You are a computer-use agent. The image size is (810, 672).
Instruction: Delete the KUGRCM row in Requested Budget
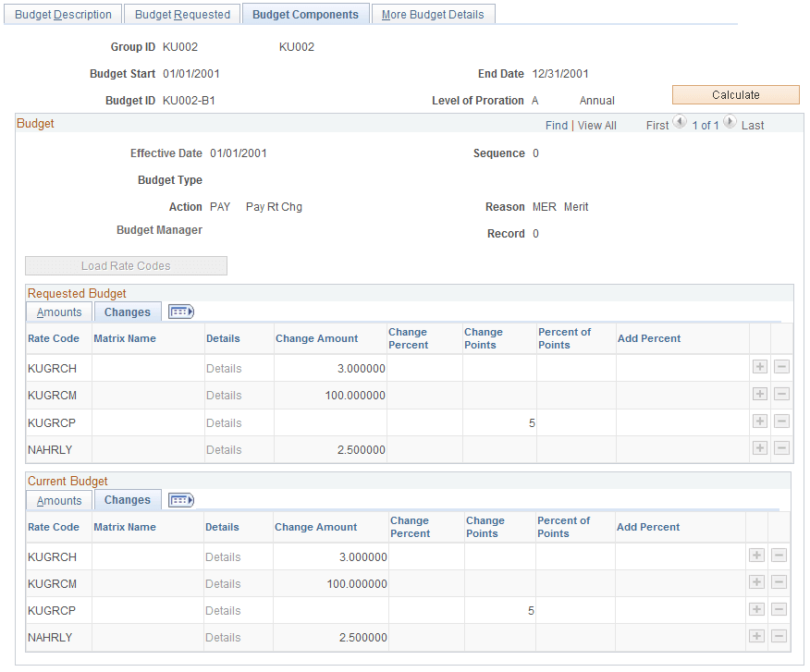click(x=781, y=395)
